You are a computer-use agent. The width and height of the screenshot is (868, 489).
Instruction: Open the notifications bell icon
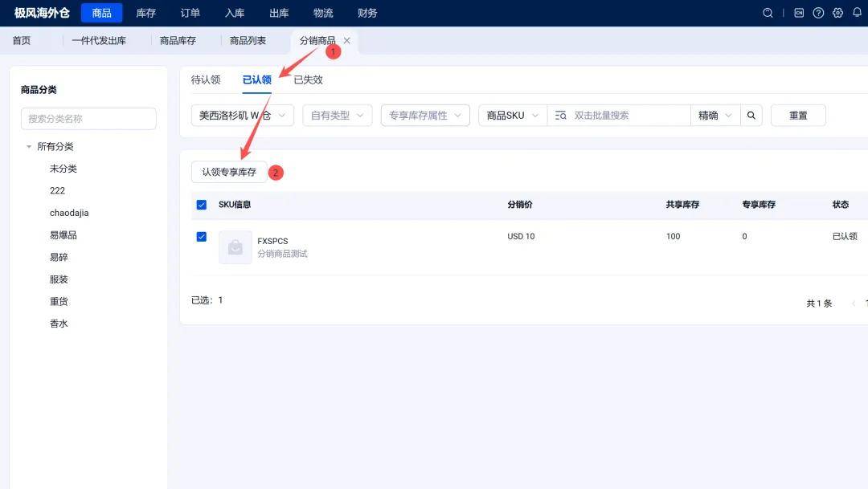(x=857, y=13)
